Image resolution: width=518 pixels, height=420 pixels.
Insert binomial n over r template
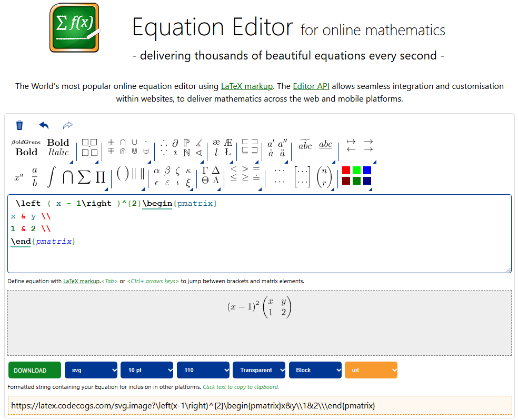click(324, 177)
